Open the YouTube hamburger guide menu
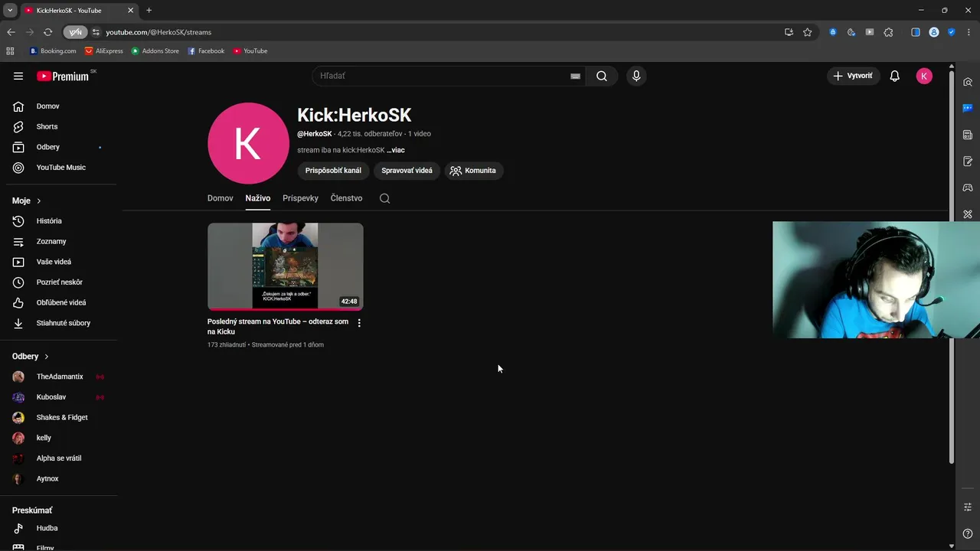 coord(18,76)
